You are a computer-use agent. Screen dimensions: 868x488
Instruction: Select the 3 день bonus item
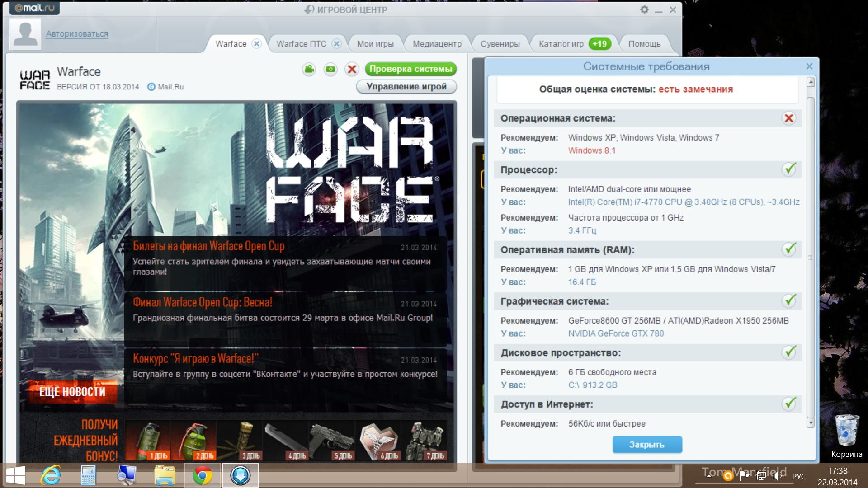click(x=240, y=441)
